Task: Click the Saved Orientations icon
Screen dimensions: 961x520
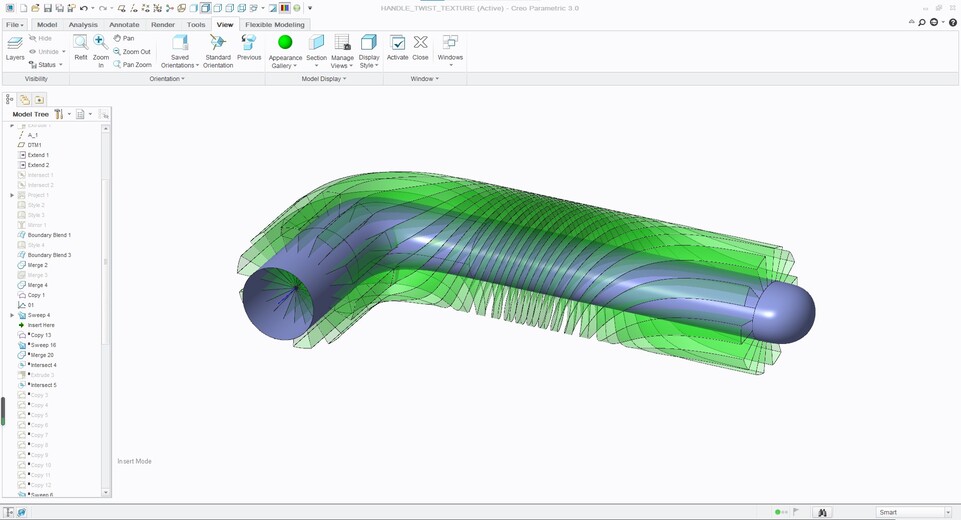Action: tap(180, 42)
